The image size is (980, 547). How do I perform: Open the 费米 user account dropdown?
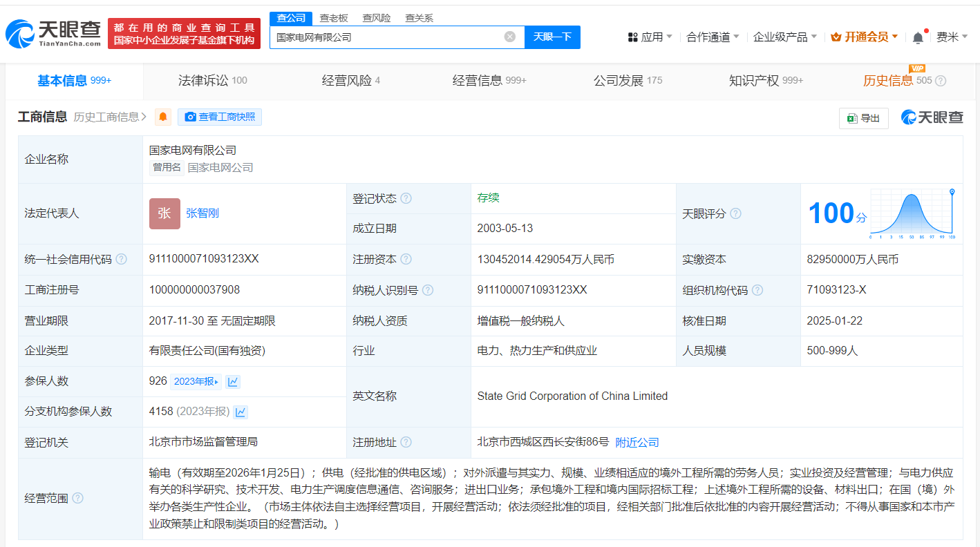tap(952, 37)
